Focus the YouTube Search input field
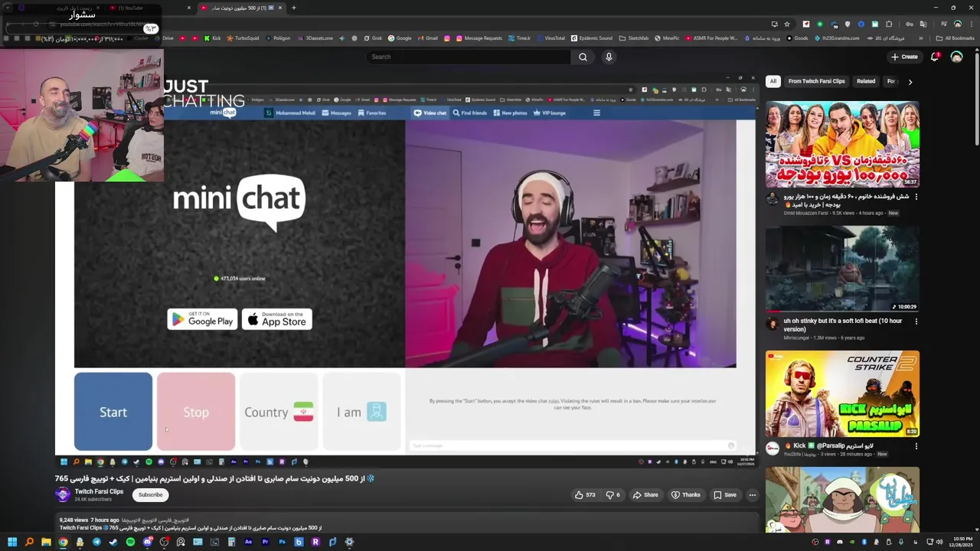Image resolution: width=980 pixels, height=551 pixels. point(469,57)
